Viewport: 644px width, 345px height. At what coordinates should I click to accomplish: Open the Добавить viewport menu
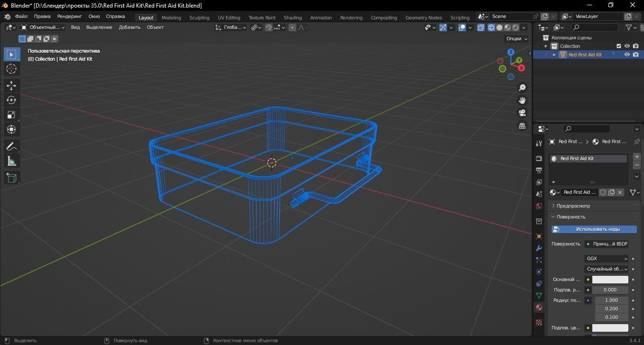[129, 27]
